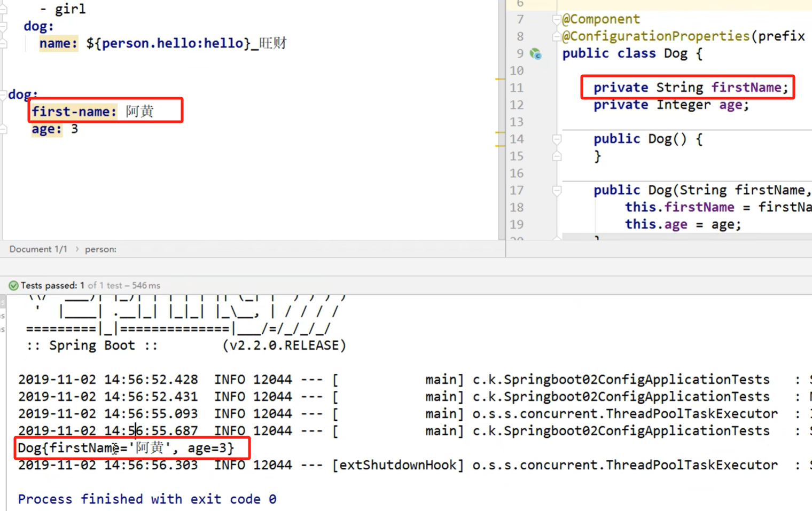The height and width of the screenshot is (511, 812).
Task: Click the highlighted private String firstName; declaration
Action: pyautogui.click(x=689, y=87)
